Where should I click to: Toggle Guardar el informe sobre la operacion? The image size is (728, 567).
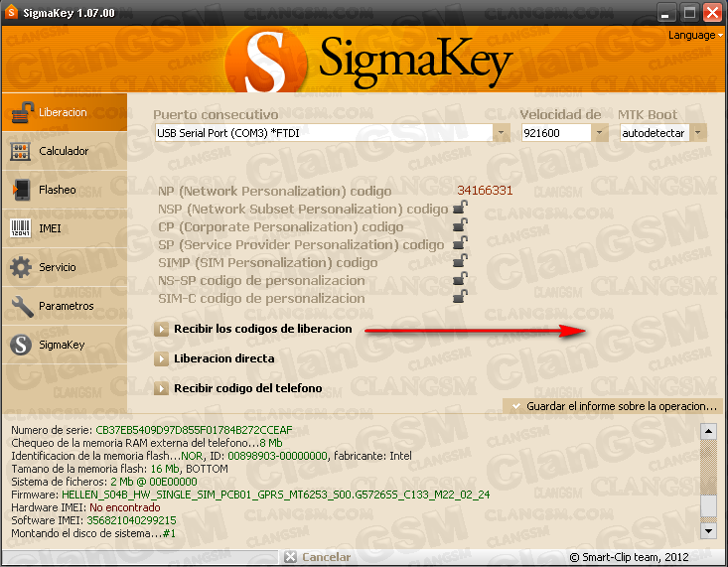point(614,406)
